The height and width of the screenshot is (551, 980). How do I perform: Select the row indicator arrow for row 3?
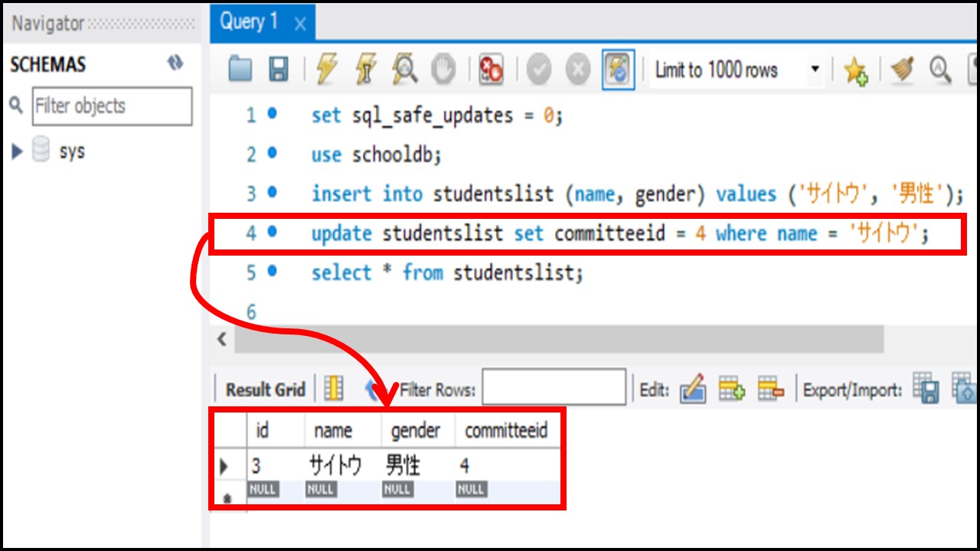[x=224, y=465]
